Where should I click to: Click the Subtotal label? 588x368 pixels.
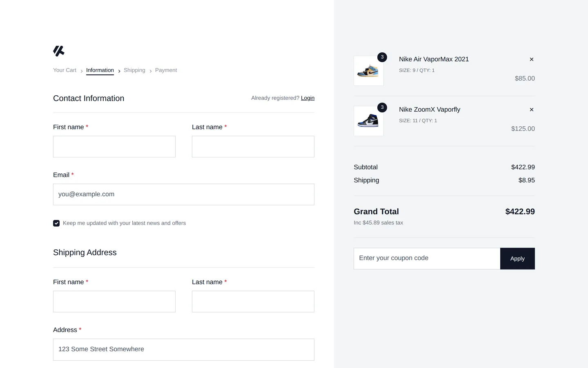pyautogui.click(x=366, y=167)
